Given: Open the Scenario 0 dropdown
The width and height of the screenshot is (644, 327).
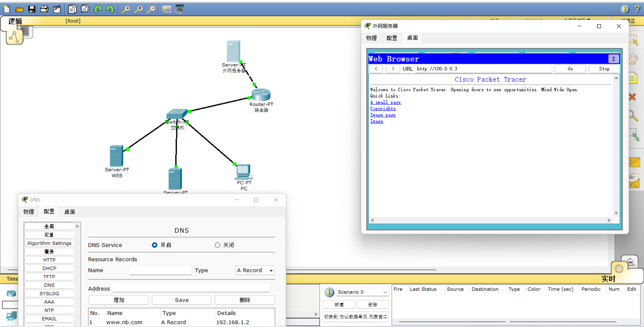Looking at the screenshot, I should [x=363, y=292].
